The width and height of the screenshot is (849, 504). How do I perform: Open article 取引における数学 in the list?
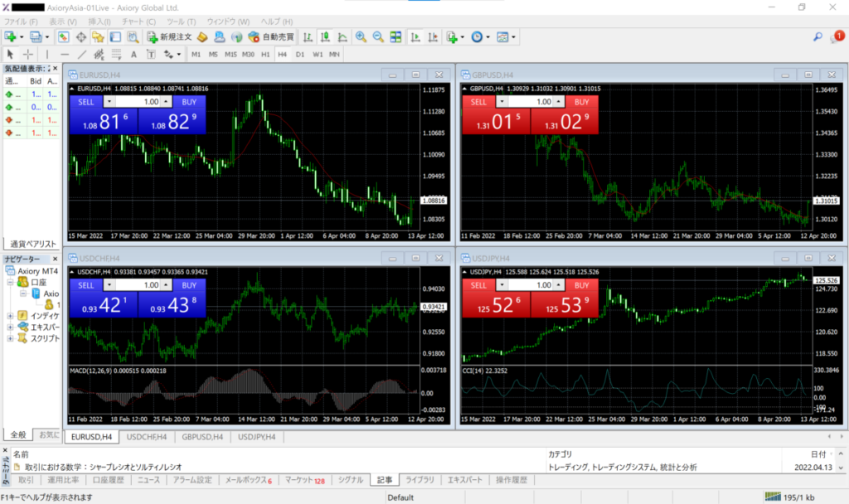pyautogui.click(x=104, y=468)
